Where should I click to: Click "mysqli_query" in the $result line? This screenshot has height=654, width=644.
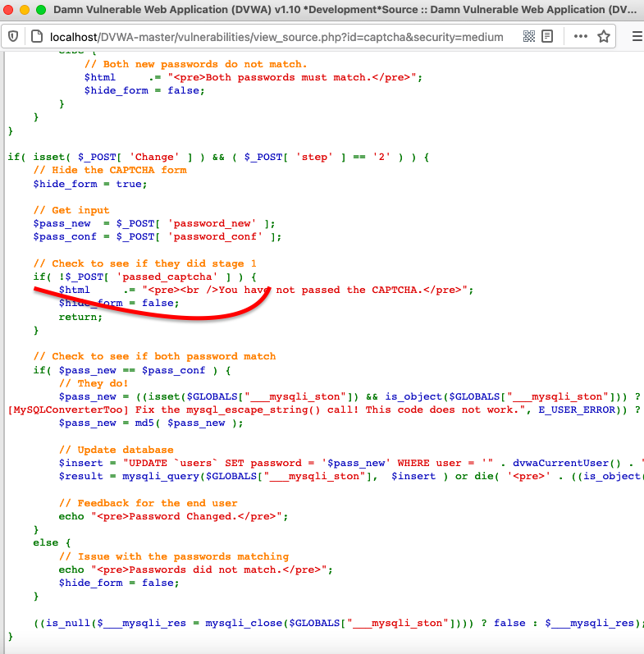click(x=161, y=476)
